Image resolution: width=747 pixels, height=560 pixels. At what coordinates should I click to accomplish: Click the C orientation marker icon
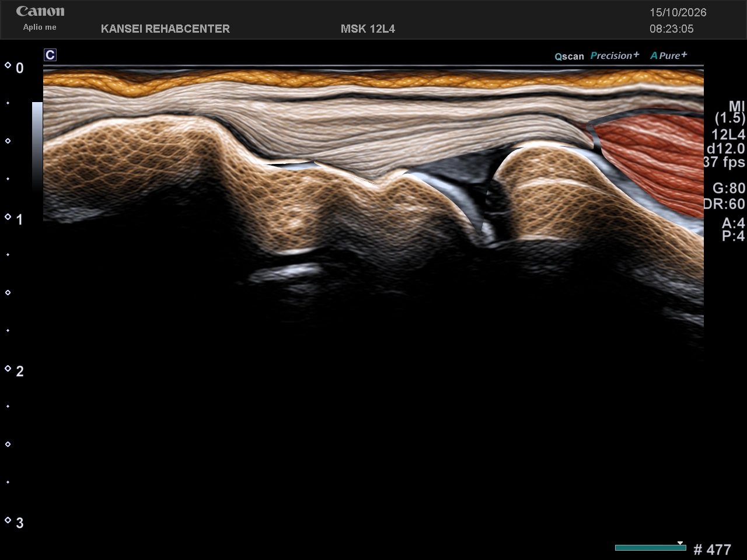[50, 55]
